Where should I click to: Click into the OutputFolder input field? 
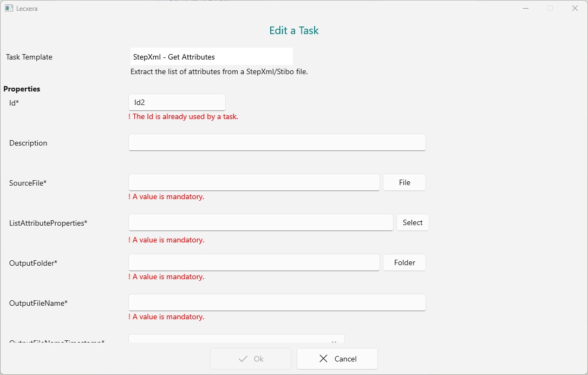254,262
